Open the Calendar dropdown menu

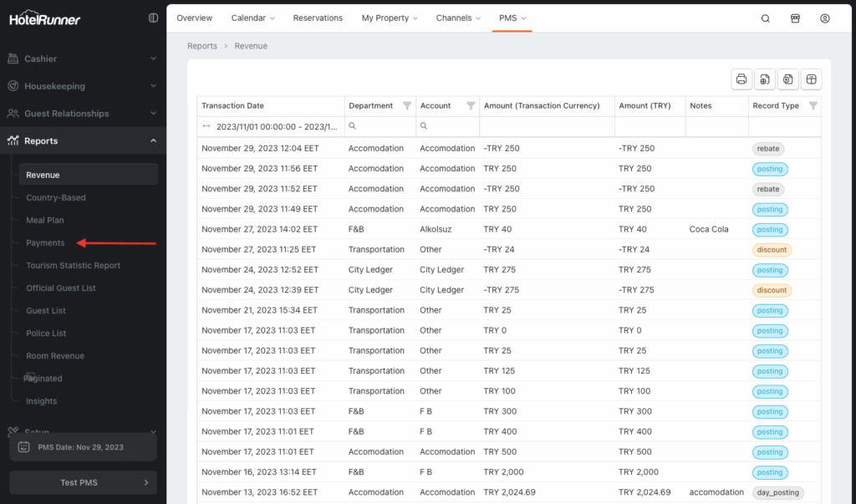click(251, 18)
